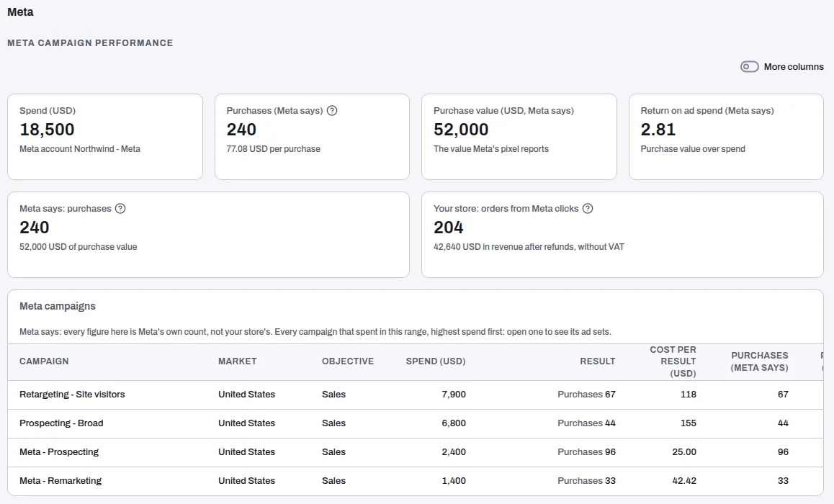Select the Spend (USD) card value 18,500
834x504 pixels.
coord(47,129)
